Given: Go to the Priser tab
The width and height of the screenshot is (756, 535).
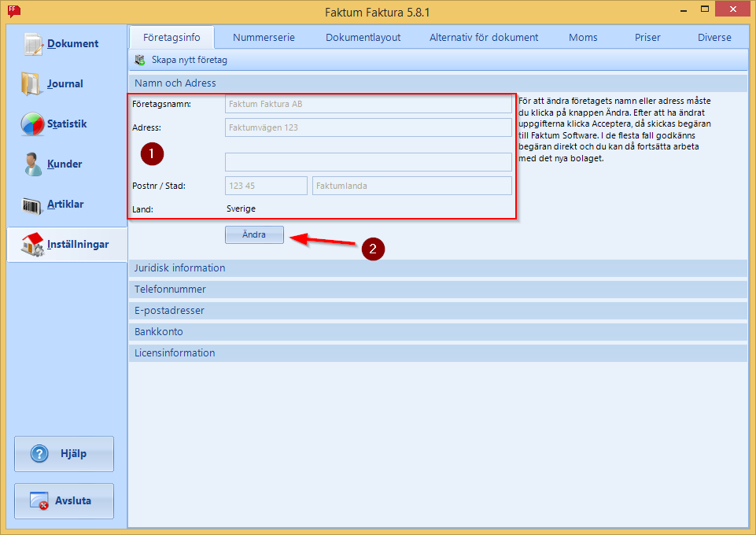Looking at the screenshot, I should pyautogui.click(x=647, y=38).
